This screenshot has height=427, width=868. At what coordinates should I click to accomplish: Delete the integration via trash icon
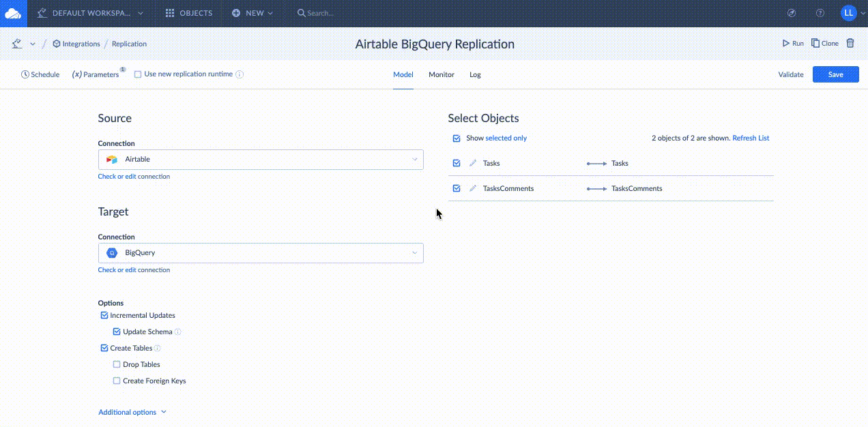(850, 42)
